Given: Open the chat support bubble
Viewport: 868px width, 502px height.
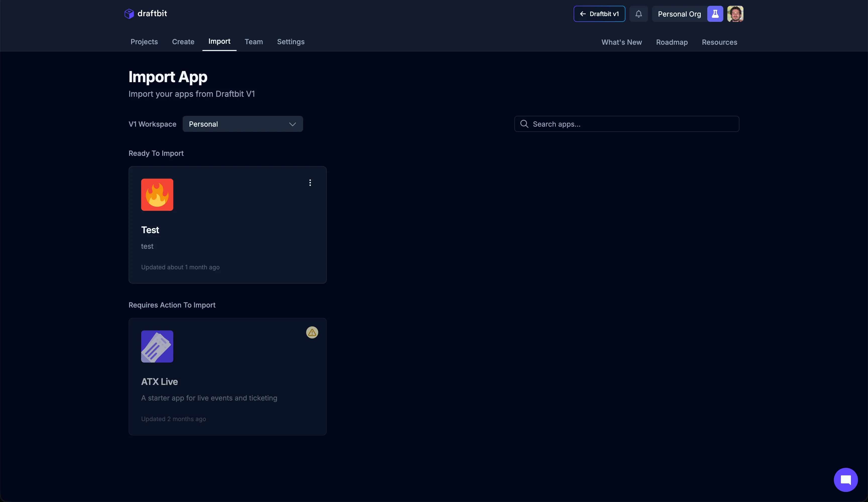Looking at the screenshot, I should 846,480.
